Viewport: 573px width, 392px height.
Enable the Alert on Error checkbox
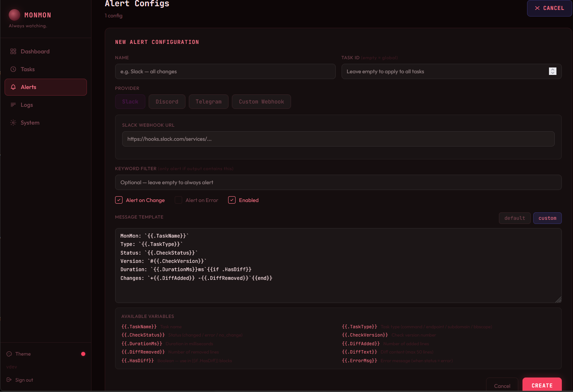(x=178, y=200)
